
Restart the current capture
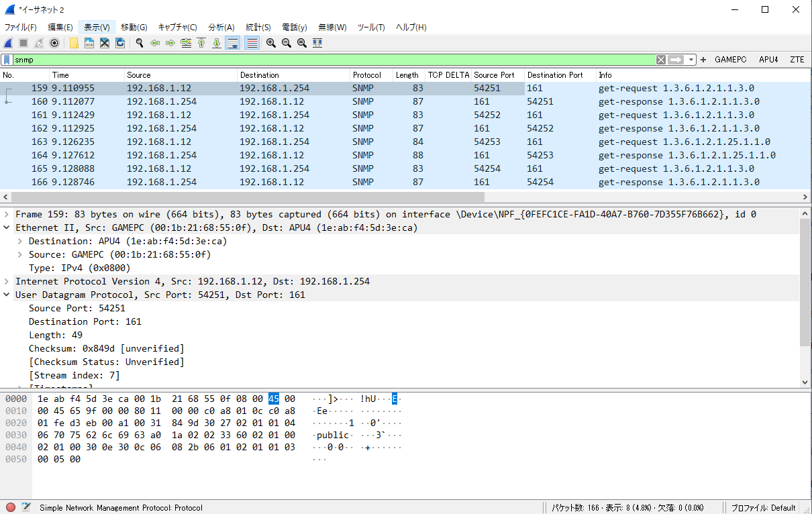pos(39,43)
